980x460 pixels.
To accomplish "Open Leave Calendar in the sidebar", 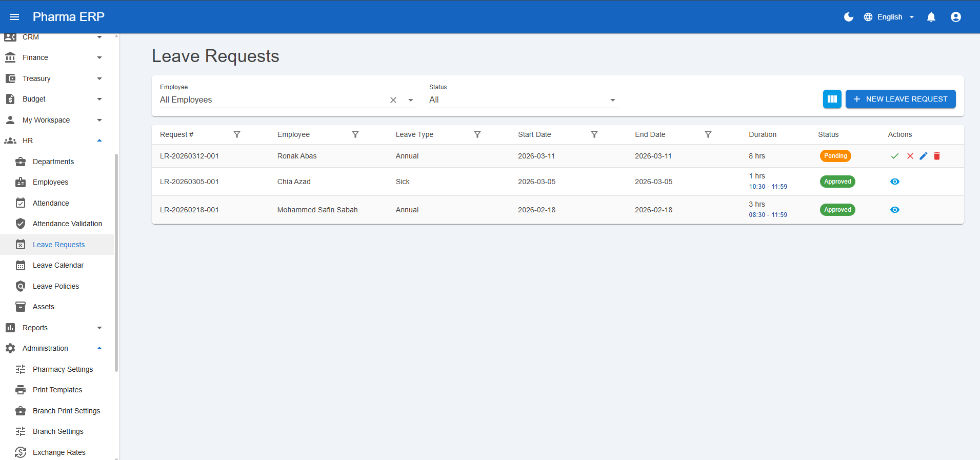I will (58, 265).
